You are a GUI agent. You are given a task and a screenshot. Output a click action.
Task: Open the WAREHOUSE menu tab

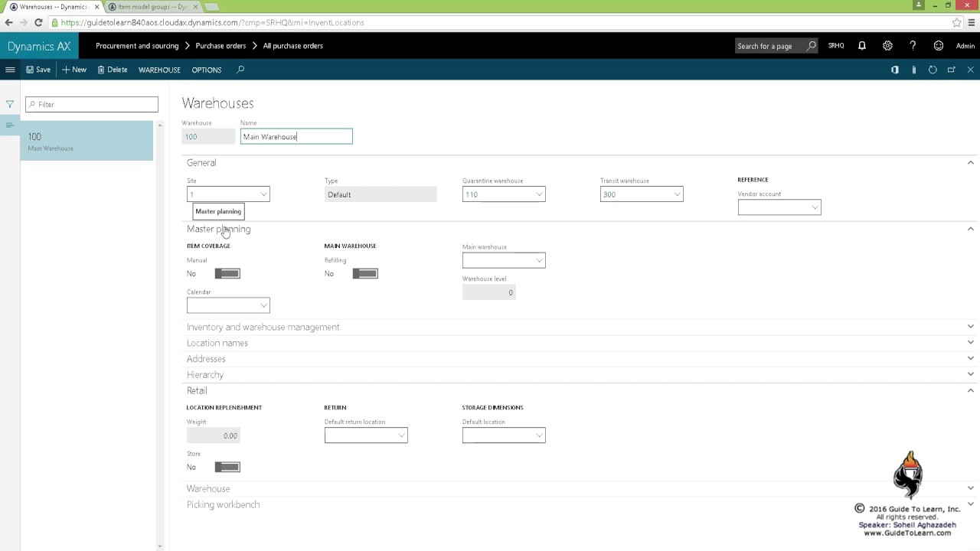coord(159,70)
